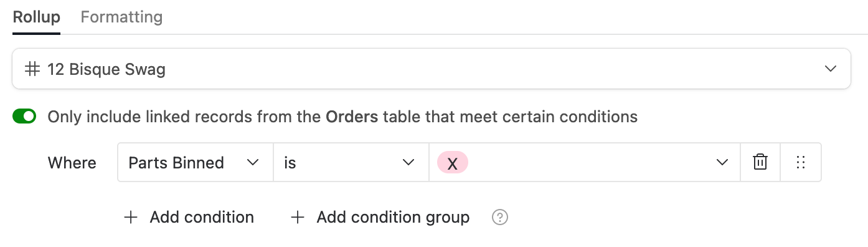Viewport: 868px width, 247px height.
Task: Click the plus icon for Add condition
Action: coord(131,217)
